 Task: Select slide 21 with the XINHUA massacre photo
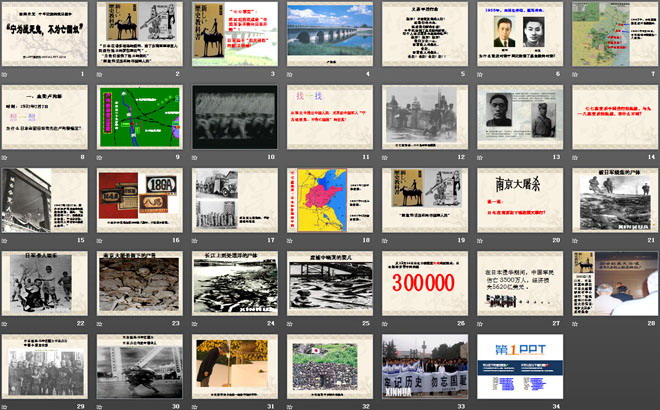coord(615,200)
